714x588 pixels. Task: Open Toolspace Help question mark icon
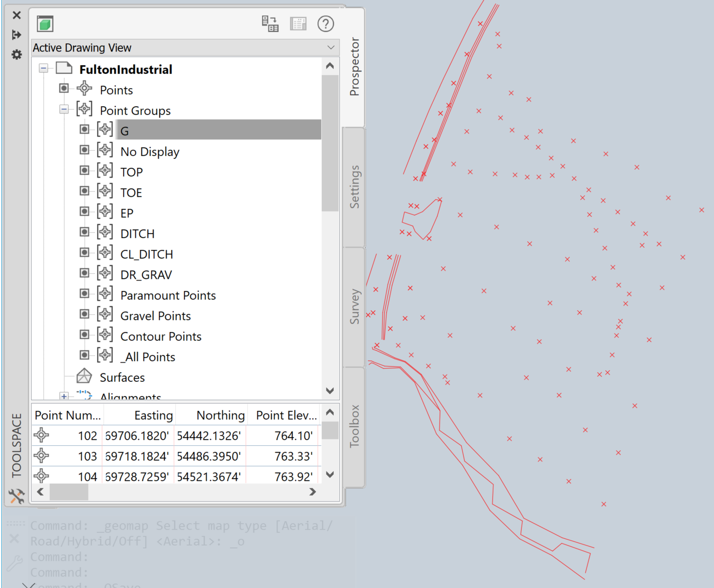click(x=325, y=24)
